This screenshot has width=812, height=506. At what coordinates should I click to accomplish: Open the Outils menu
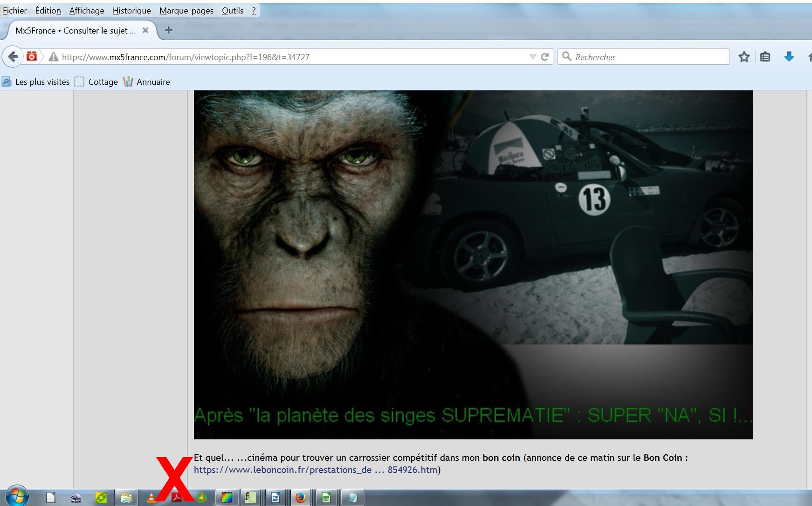(x=233, y=10)
